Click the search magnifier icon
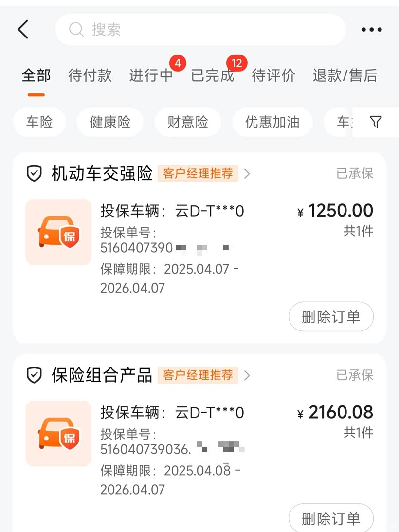 [x=76, y=30]
